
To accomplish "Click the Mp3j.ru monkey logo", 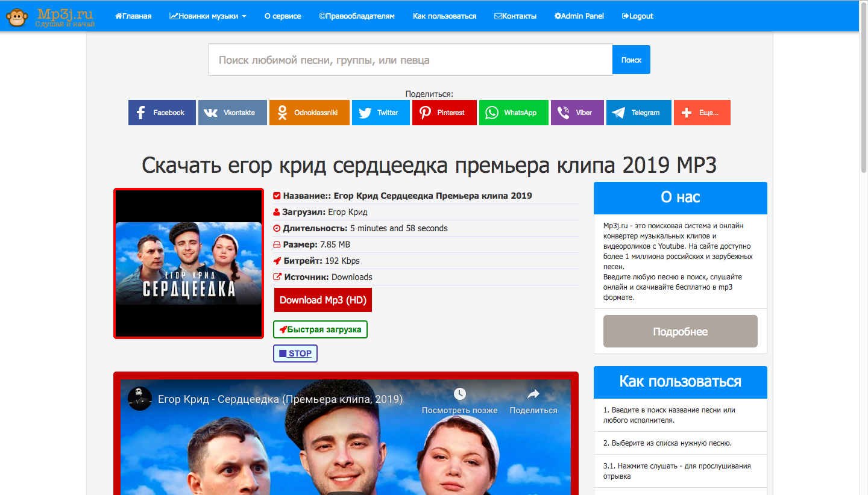I will 51,16.
